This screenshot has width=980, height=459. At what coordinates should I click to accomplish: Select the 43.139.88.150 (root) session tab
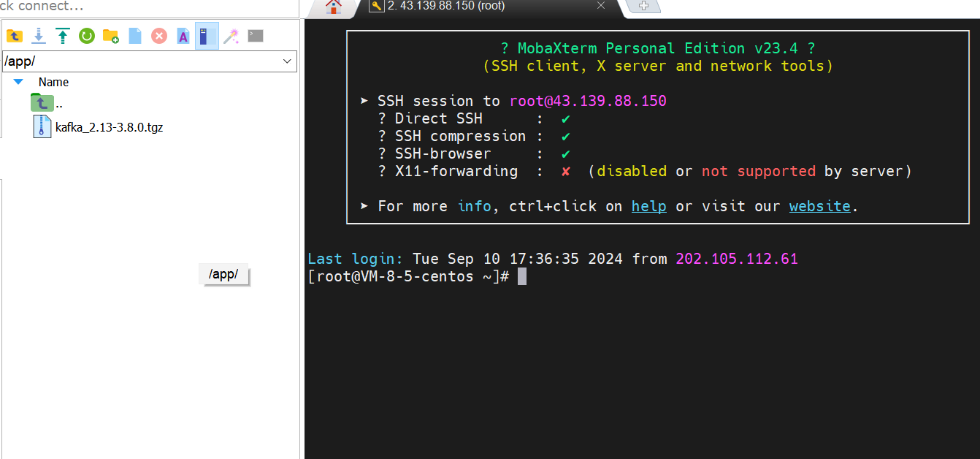tap(445, 6)
